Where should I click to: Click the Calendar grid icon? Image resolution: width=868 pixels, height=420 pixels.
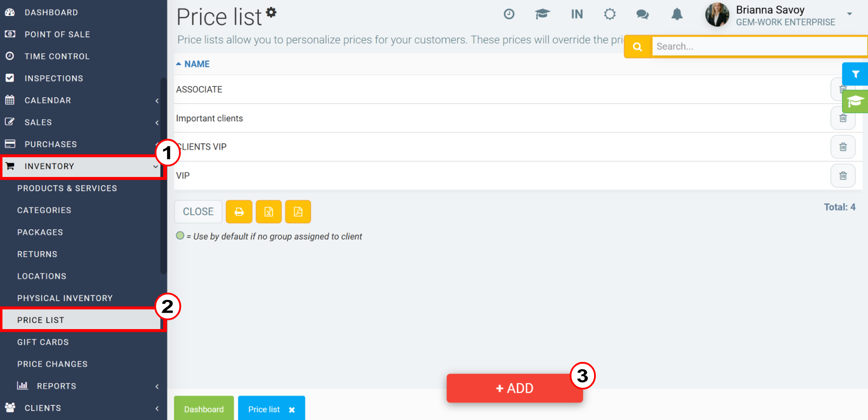click(10, 100)
